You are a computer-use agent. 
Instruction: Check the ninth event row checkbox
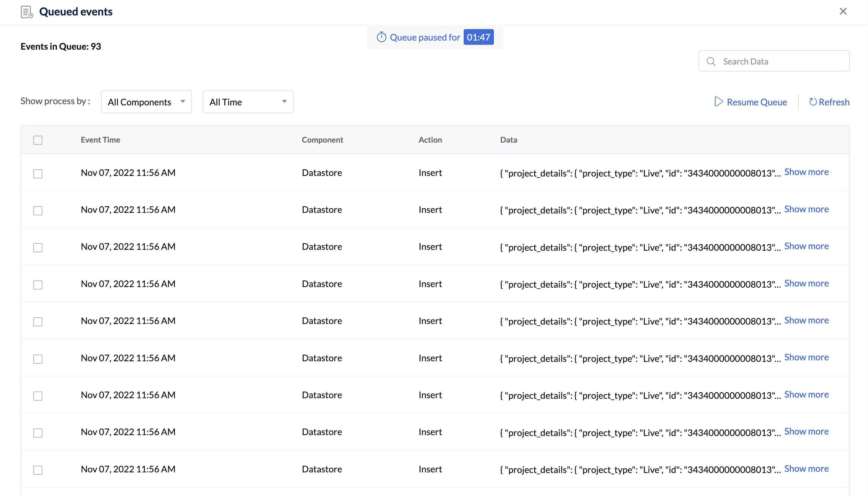coord(38,470)
